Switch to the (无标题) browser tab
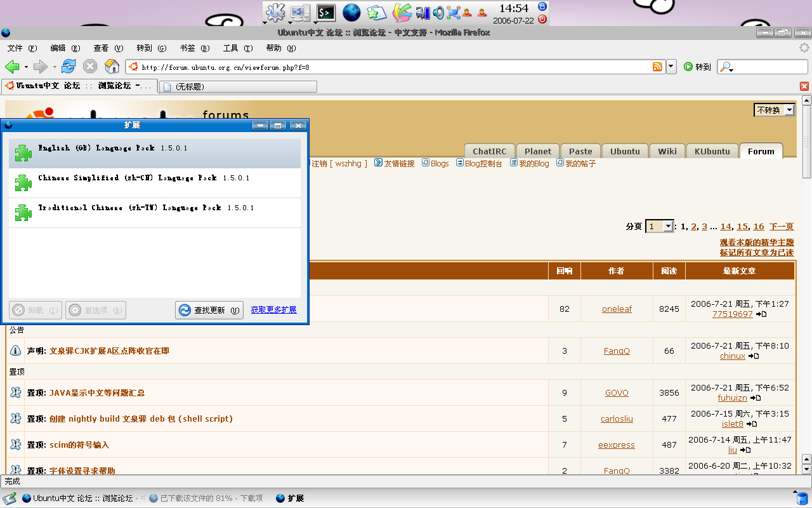 click(x=238, y=86)
